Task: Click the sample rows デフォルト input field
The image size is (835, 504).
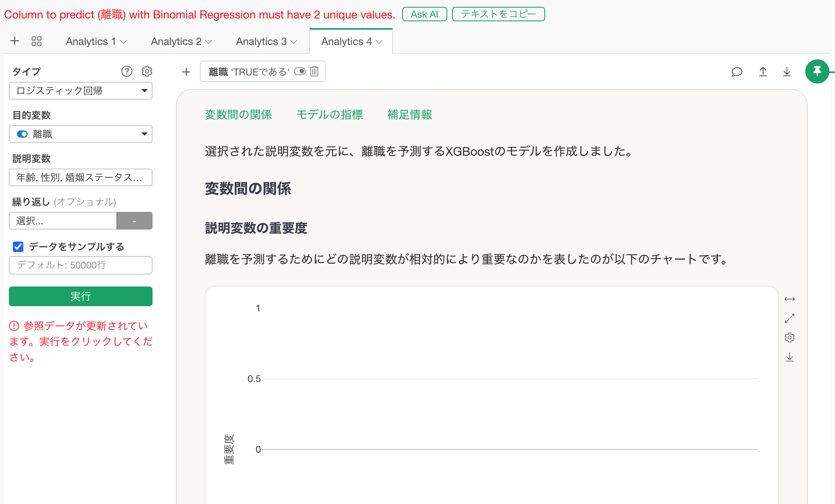Action: (x=80, y=265)
